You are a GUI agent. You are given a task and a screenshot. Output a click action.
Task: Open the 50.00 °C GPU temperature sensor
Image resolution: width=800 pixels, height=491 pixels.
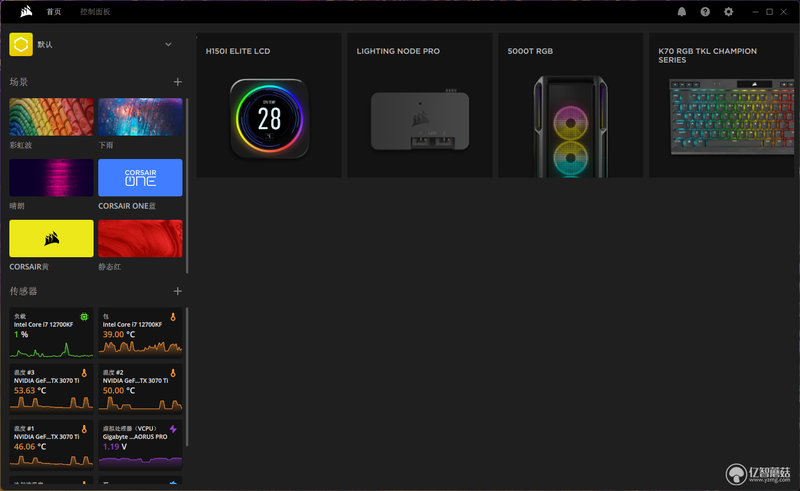140,389
